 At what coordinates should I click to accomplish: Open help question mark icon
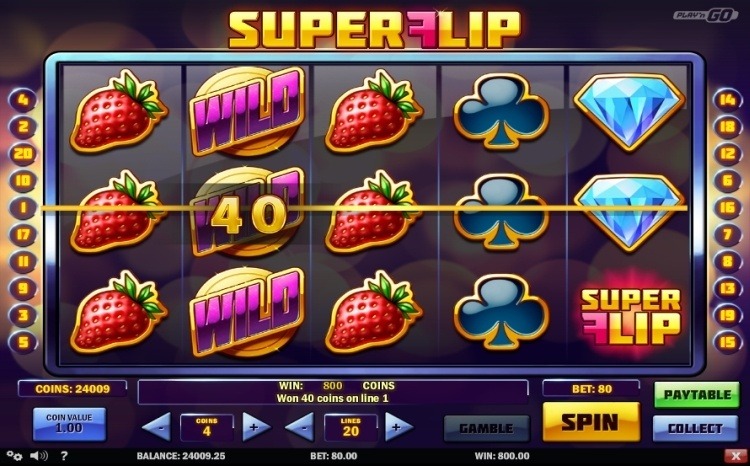(x=64, y=456)
